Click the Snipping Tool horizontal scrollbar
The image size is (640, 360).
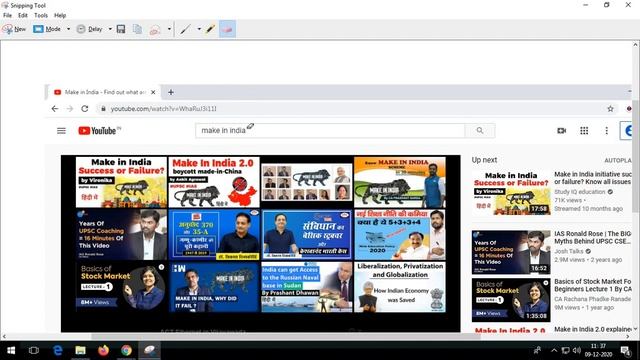(286, 337)
